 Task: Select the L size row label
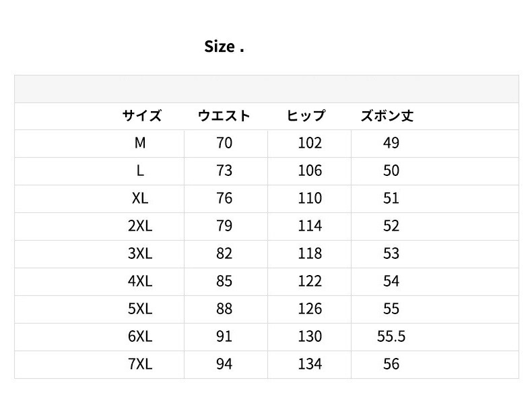pos(140,171)
